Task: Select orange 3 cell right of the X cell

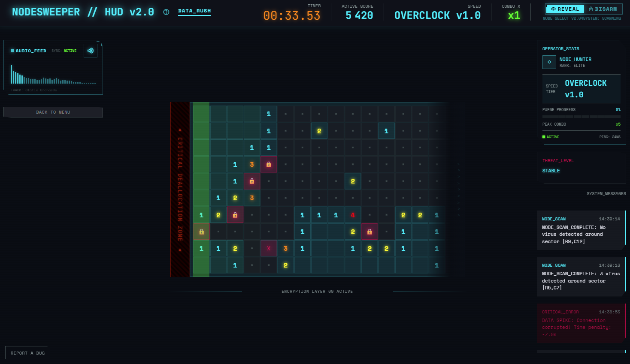Action: click(285, 248)
